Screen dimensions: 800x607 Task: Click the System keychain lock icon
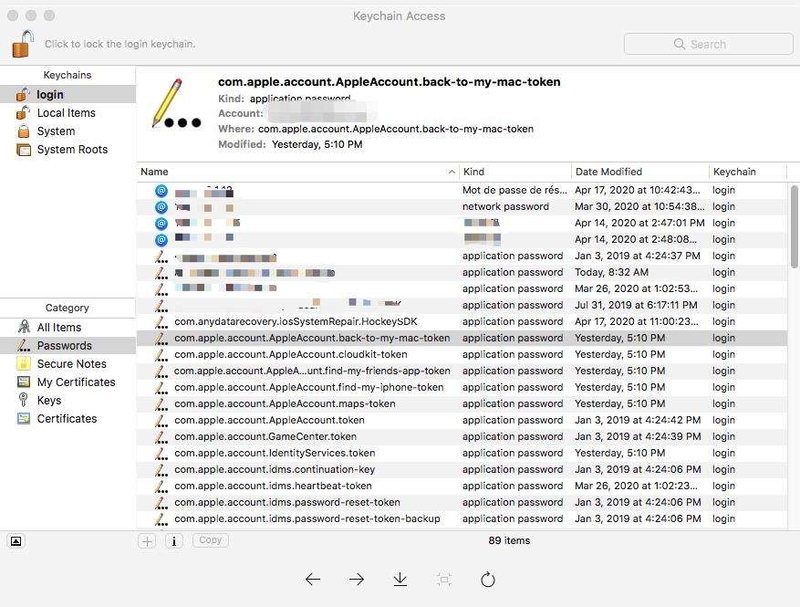click(23, 131)
